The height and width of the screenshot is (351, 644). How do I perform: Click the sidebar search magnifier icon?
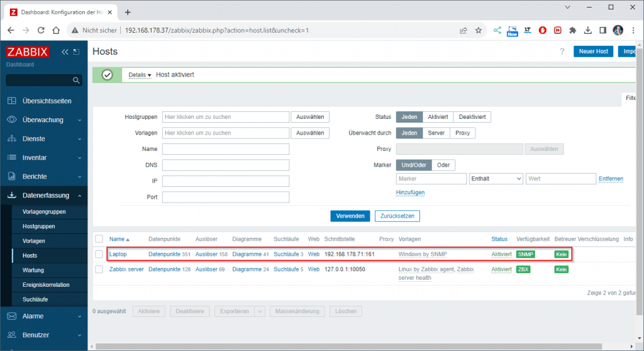(76, 80)
